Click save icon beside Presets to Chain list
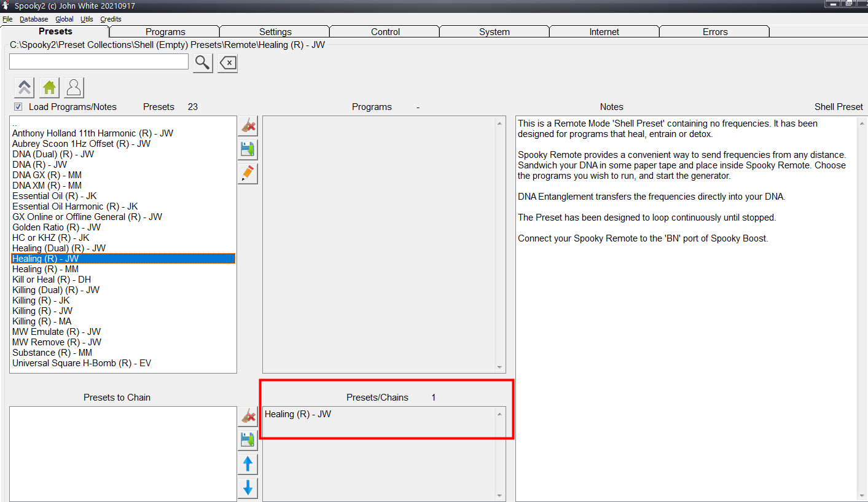Image resolution: width=868 pixels, height=502 pixels. coord(248,440)
